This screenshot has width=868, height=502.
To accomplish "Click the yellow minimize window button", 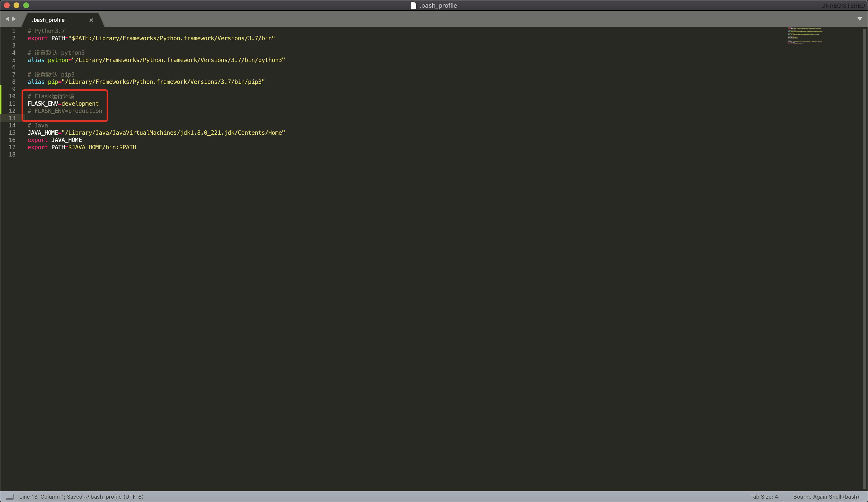I will click(16, 5).
